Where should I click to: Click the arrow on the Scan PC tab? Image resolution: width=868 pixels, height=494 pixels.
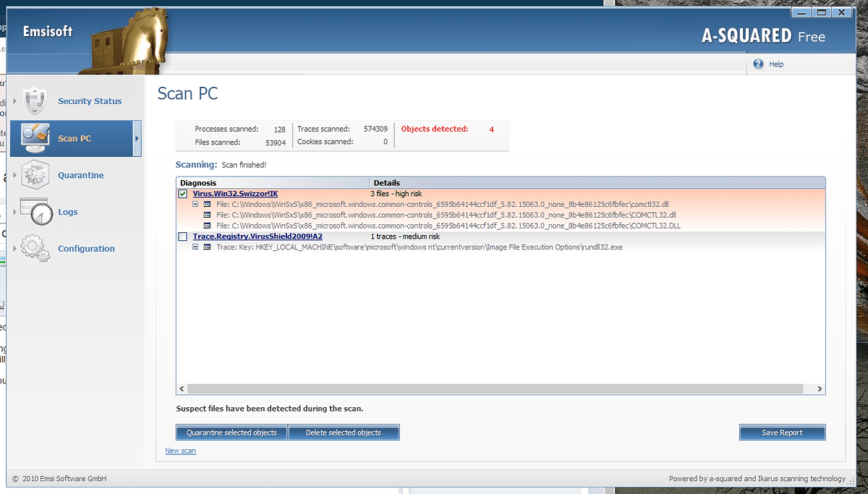137,138
